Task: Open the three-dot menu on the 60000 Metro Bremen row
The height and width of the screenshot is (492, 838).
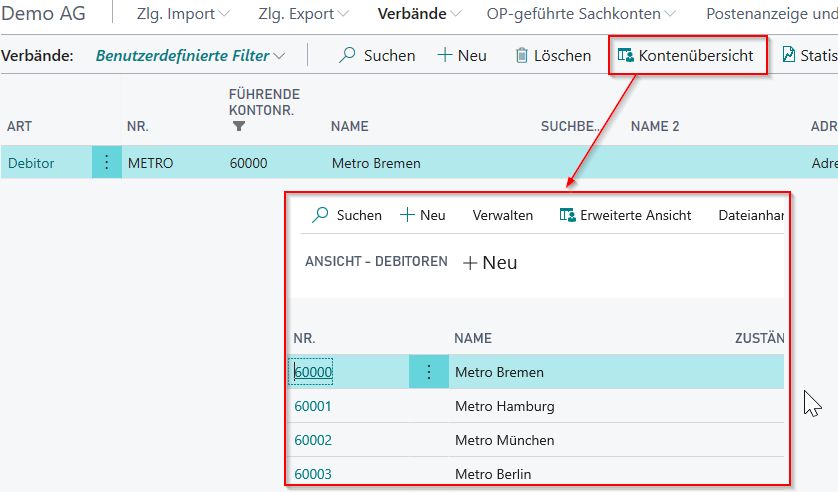Action: pyautogui.click(x=429, y=372)
